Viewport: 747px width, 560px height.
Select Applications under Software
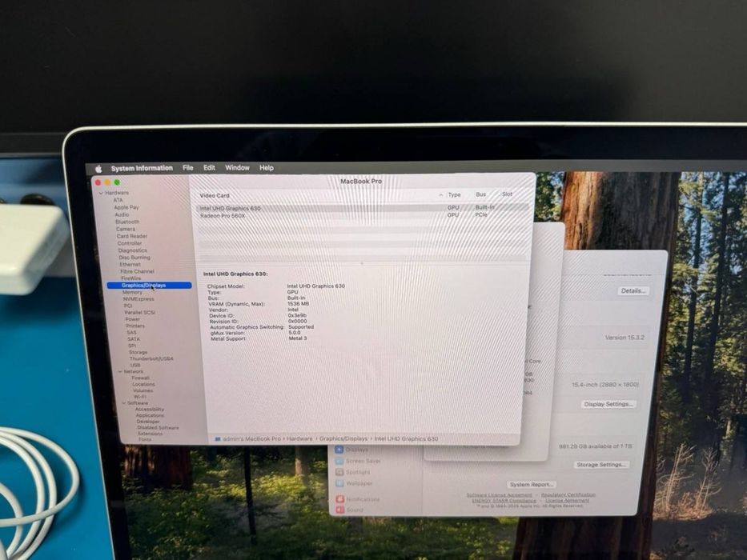coord(150,415)
